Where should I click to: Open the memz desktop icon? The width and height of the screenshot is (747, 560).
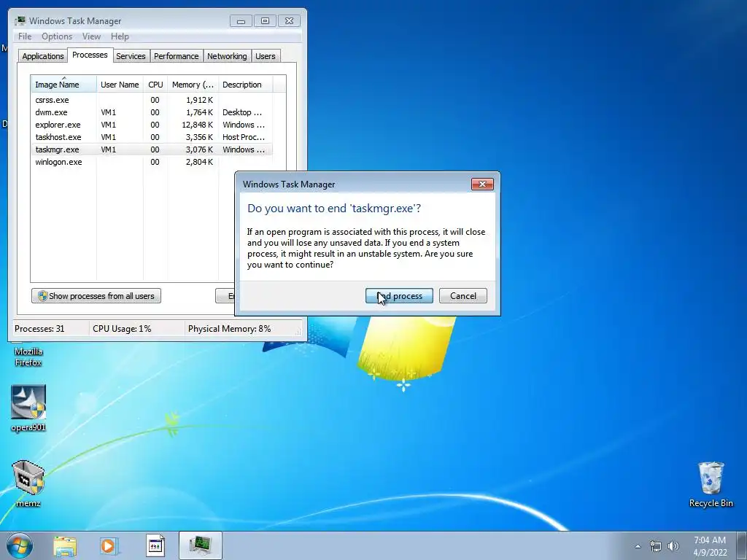tap(28, 483)
